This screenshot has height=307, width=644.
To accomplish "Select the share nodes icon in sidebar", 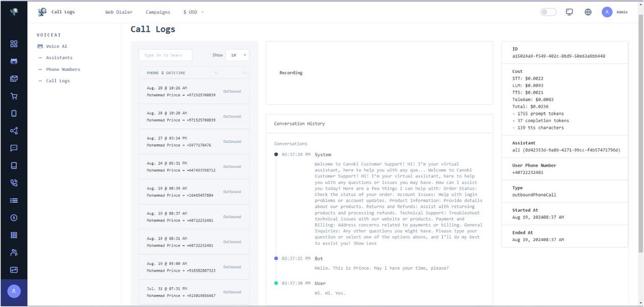I will 14,131.
